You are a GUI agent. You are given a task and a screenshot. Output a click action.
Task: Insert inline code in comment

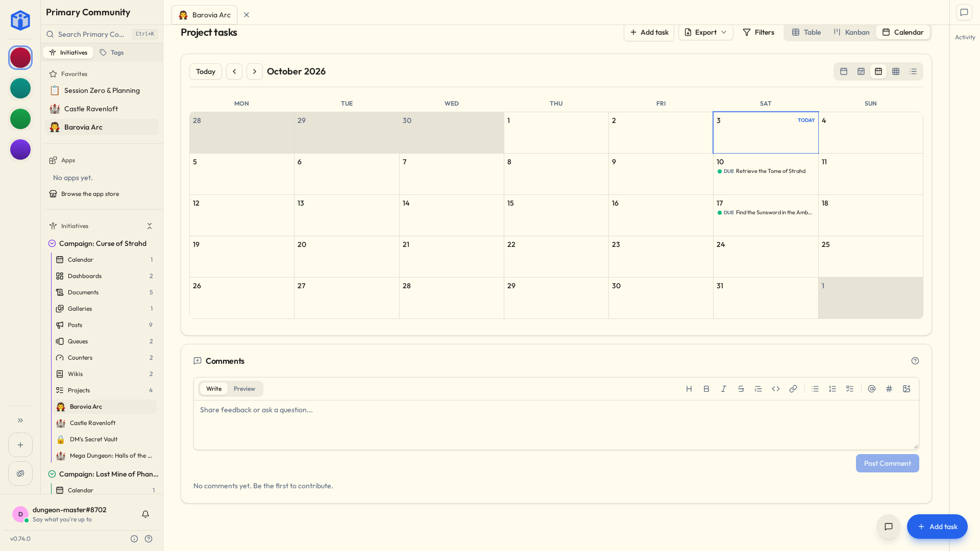point(776,389)
